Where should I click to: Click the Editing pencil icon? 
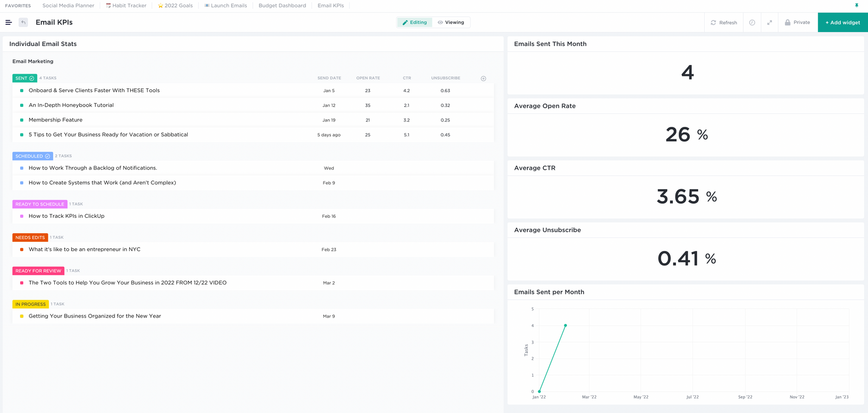(x=405, y=22)
